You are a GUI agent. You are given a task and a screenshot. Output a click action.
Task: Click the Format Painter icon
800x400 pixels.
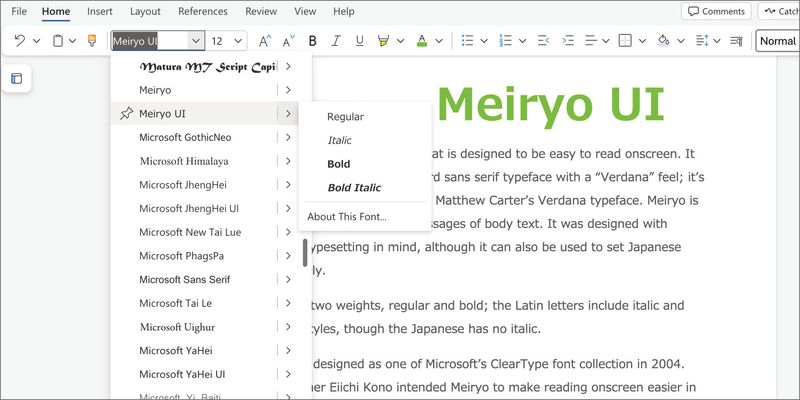point(92,41)
